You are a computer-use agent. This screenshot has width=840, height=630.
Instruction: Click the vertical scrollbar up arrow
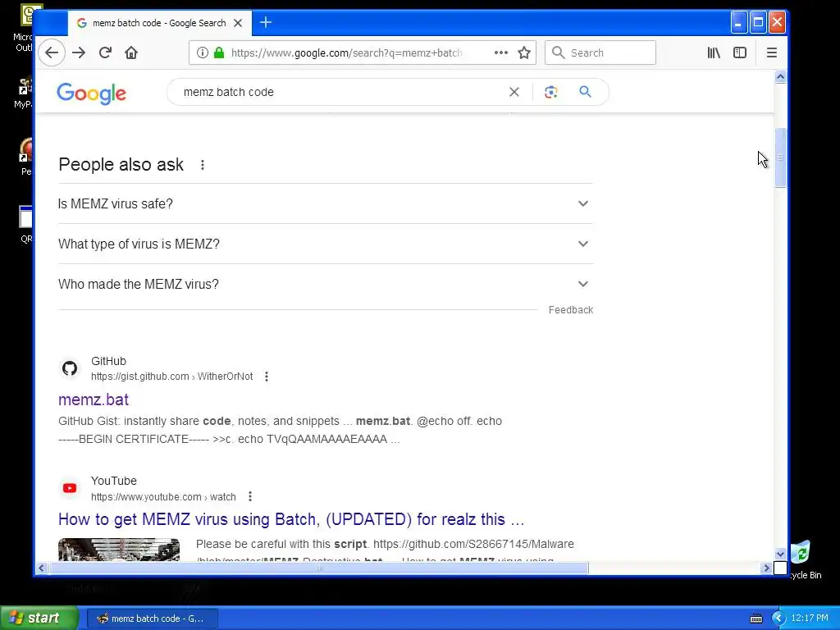(x=781, y=77)
